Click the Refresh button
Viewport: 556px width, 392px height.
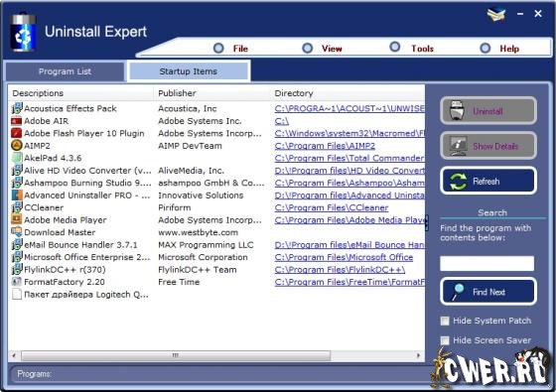click(488, 181)
